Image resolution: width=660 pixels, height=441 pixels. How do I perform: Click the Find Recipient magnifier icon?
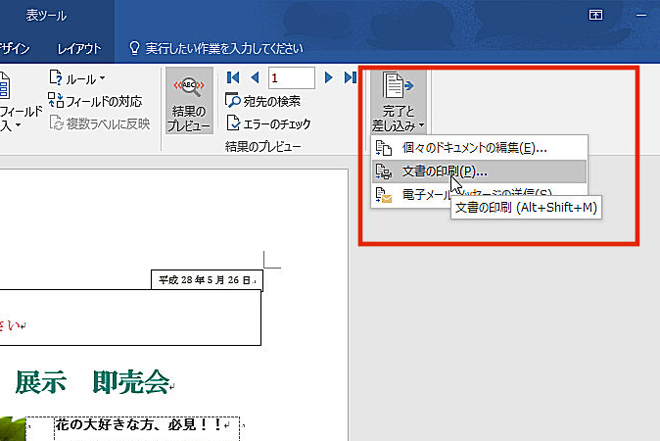tap(233, 101)
